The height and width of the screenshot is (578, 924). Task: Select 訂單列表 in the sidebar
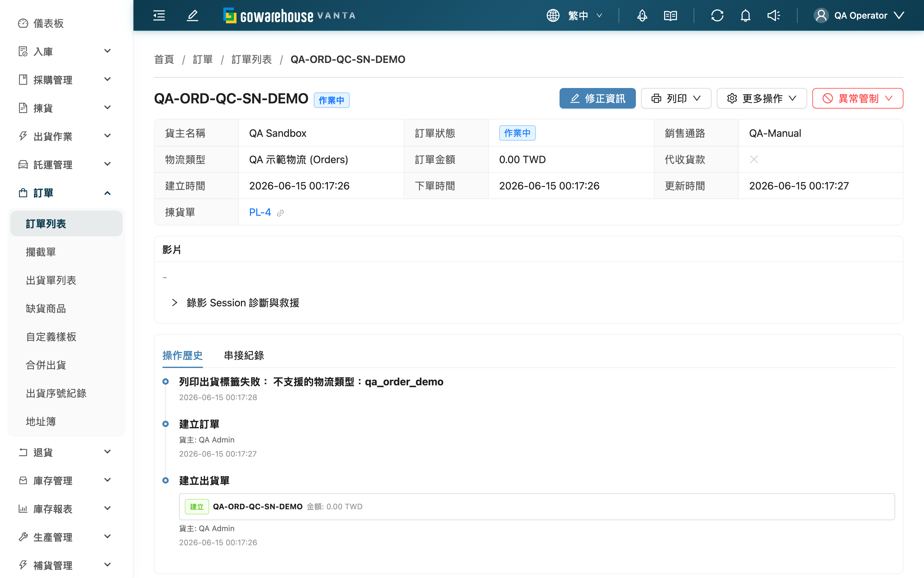coord(66,223)
